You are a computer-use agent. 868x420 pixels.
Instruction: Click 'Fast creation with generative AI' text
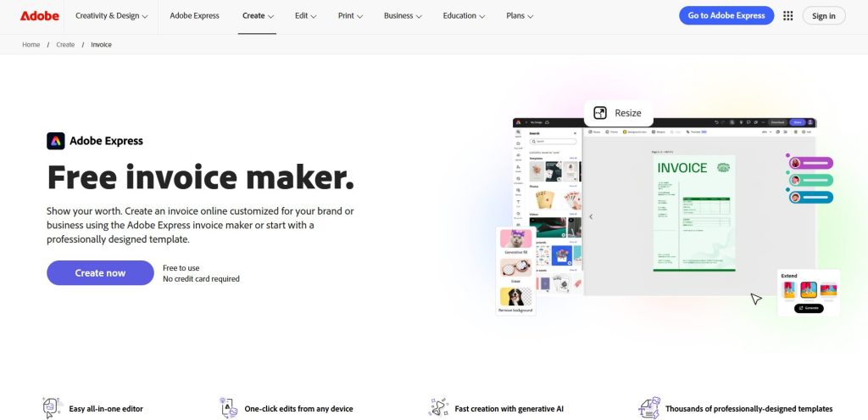pyautogui.click(x=509, y=409)
